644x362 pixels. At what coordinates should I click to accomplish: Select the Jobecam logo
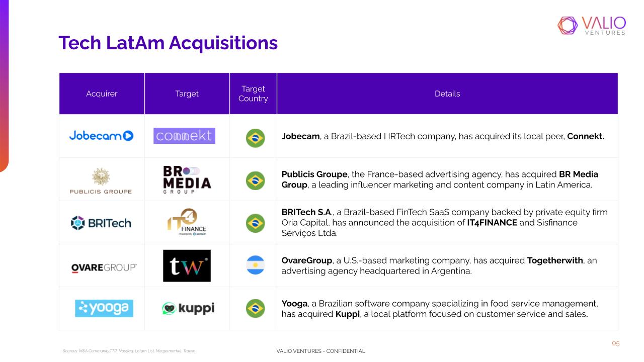[101, 135]
